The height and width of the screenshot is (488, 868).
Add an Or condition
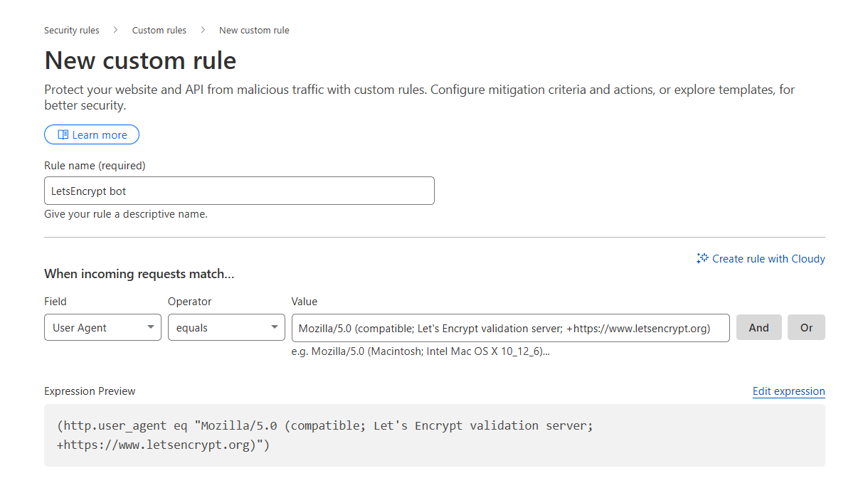coord(806,327)
